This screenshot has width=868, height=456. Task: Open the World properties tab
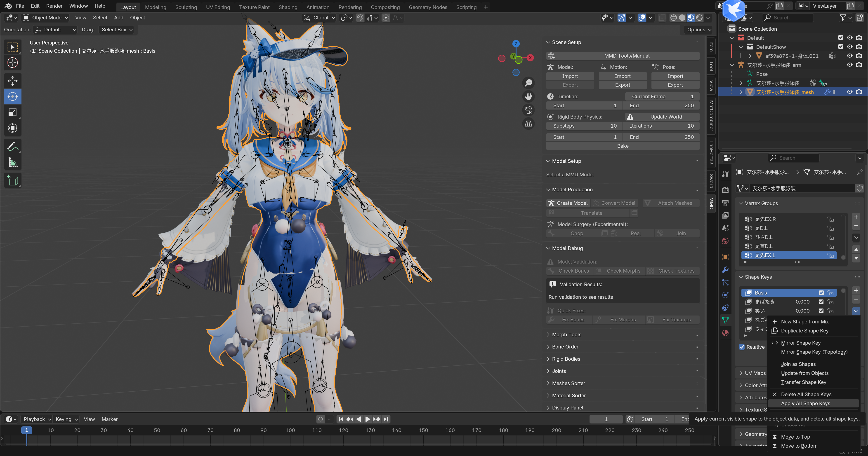(x=725, y=241)
